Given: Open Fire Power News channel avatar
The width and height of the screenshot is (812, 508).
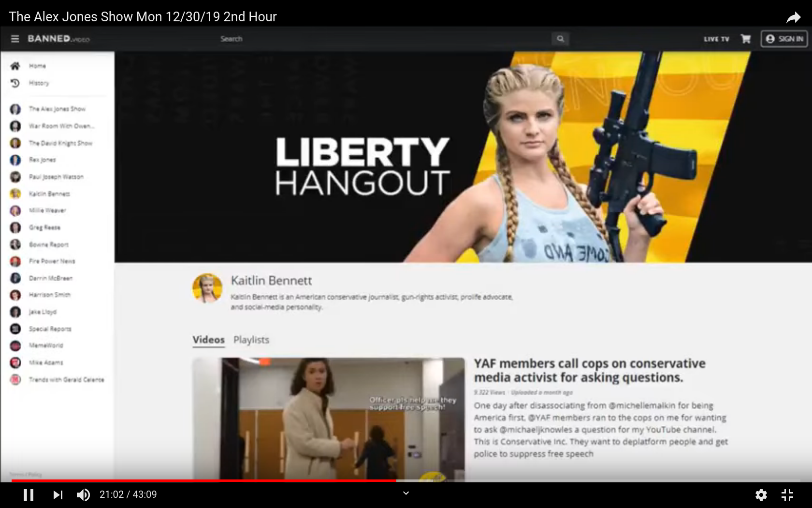Looking at the screenshot, I should pos(15,261).
